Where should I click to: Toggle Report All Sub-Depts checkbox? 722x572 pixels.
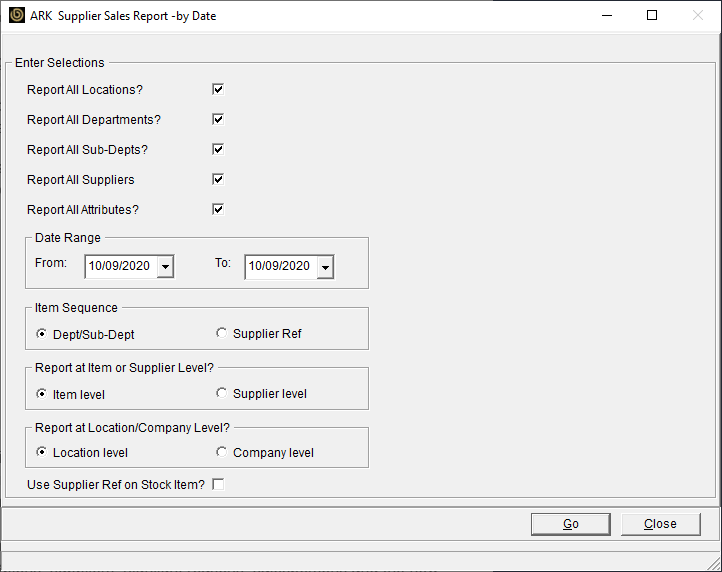[218, 149]
